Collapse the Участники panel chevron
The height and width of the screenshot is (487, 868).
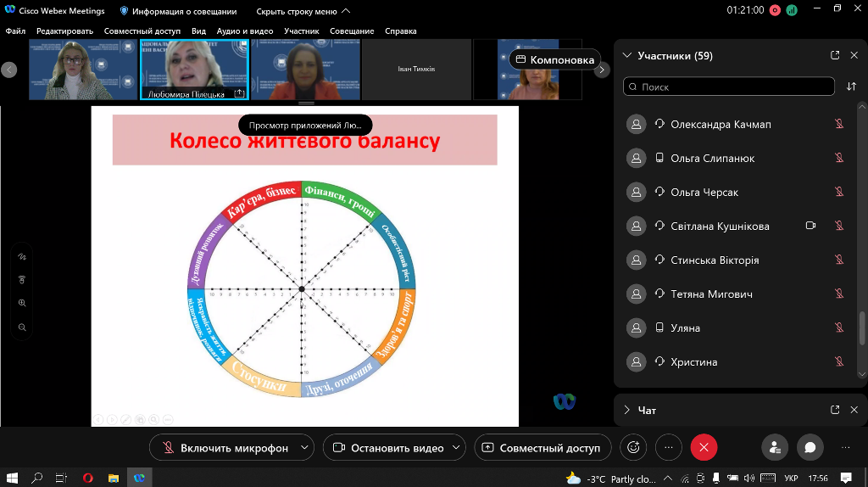pos(627,56)
